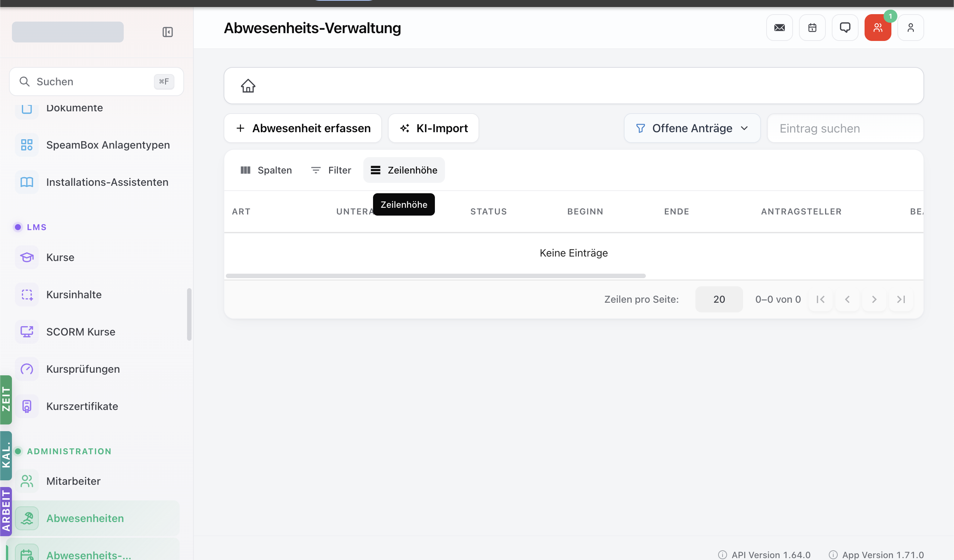Open Spalten column chooser
954x560 pixels.
click(266, 170)
